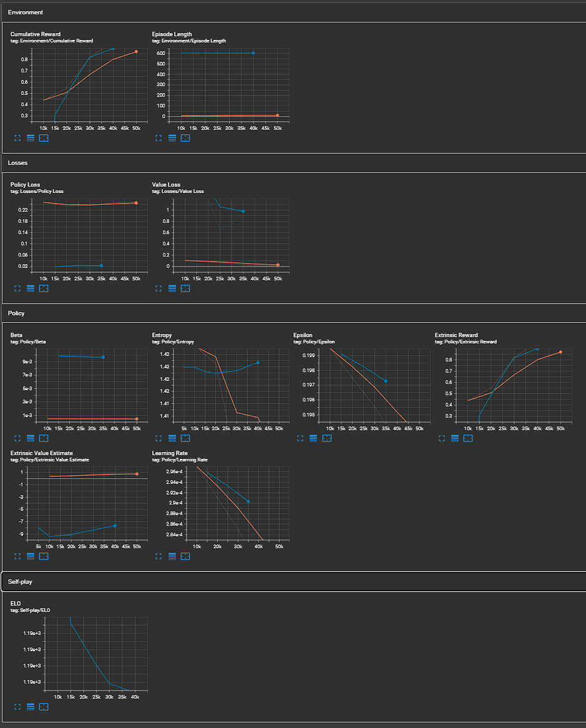This screenshot has width=586, height=728.
Task: Toggle log scale on Cumulative Reward chart
Action: [31, 138]
